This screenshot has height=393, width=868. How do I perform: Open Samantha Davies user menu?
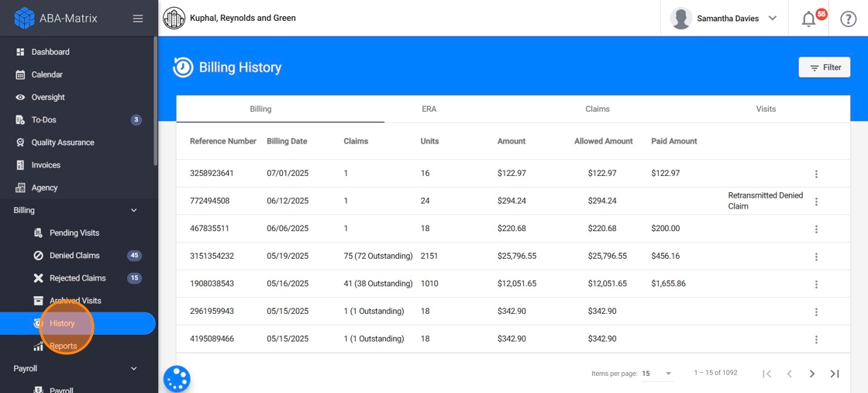724,19
